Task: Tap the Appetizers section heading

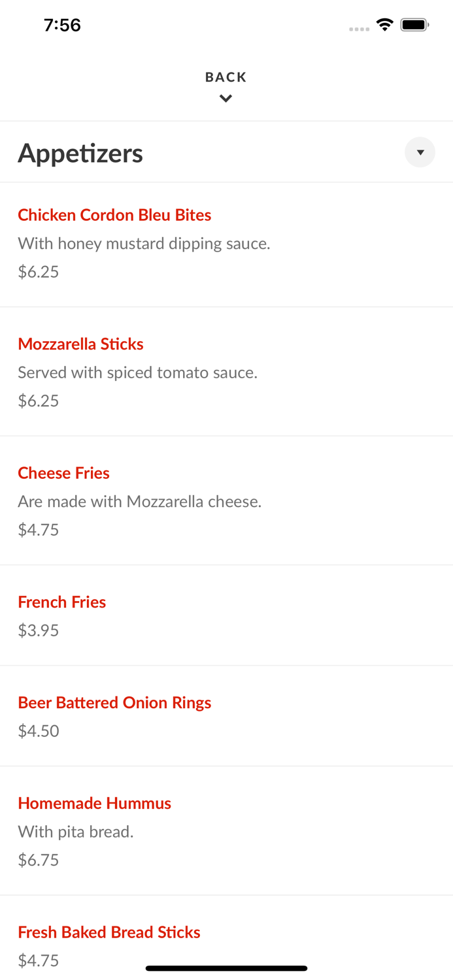Action: pos(80,152)
